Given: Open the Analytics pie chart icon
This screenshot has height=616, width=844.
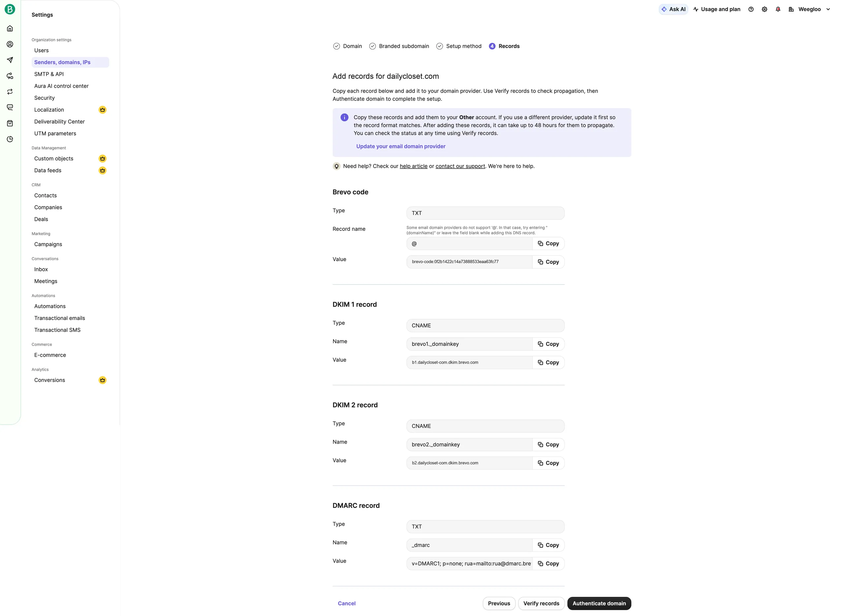Looking at the screenshot, I should pyautogui.click(x=10, y=139).
